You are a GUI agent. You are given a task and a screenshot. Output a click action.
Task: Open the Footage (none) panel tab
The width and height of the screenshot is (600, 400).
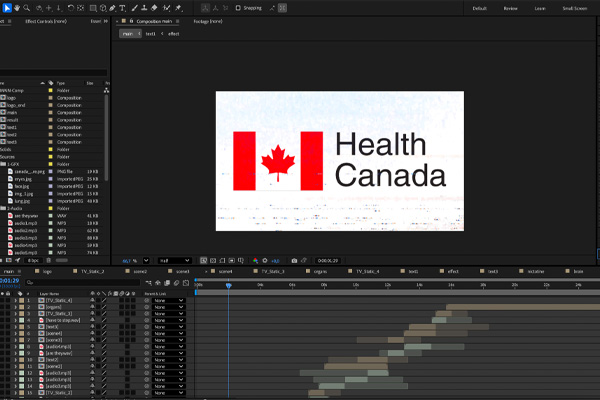pos(208,21)
